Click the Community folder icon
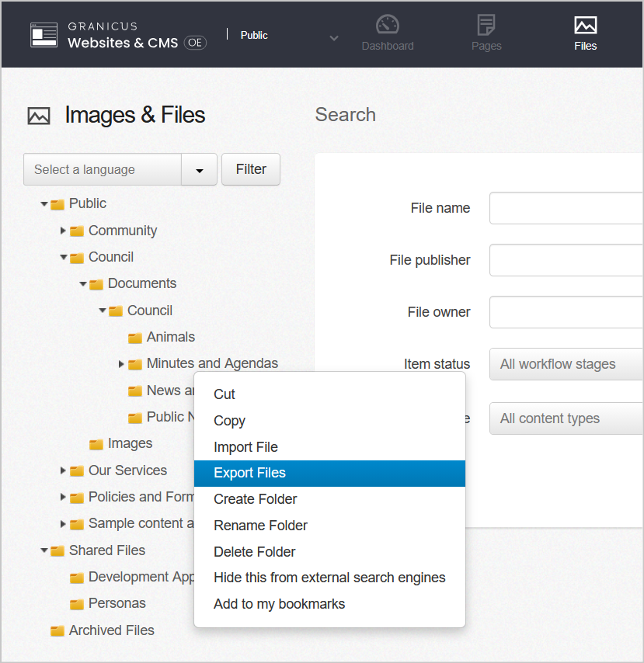 [x=77, y=231]
